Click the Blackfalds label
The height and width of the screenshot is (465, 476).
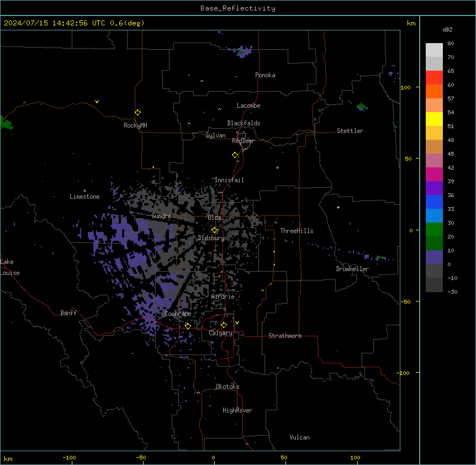point(244,123)
